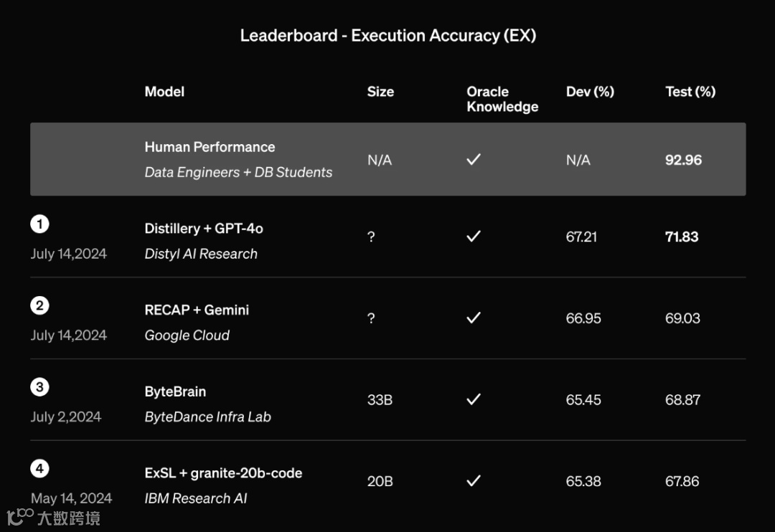The width and height of the screenshot is (775, 532).
Task: Click the rank 4 circle badge
Action: tap(39, 468)
